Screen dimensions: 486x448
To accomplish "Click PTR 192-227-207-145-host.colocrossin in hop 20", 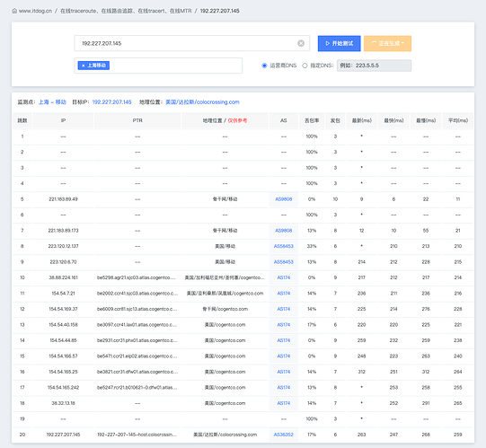I will pos(137,435).
